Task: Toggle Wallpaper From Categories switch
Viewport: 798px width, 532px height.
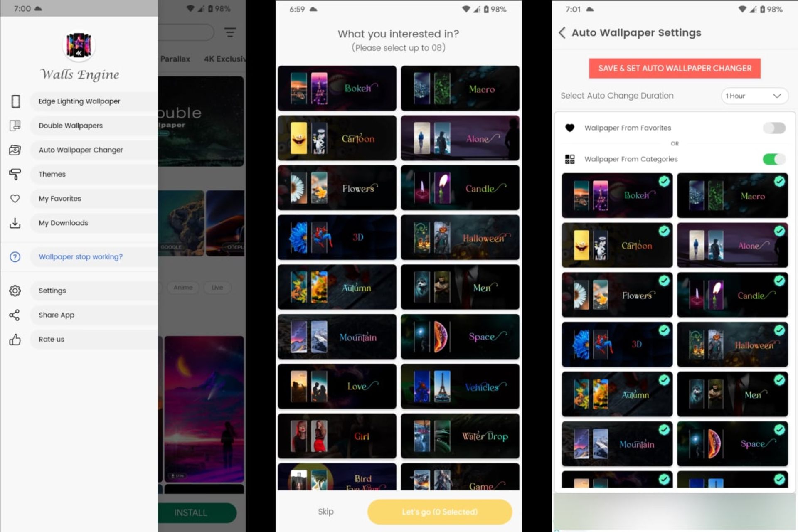Action: [773, 158]
